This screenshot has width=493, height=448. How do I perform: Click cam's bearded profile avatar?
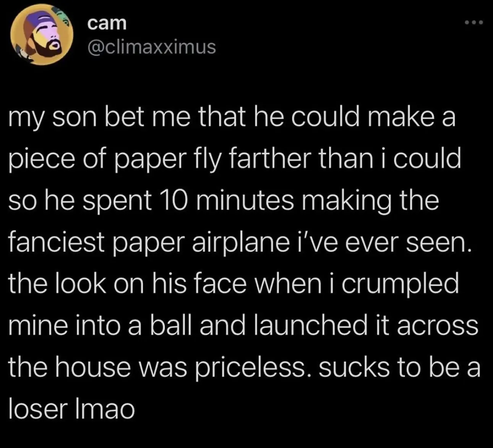pyautogui.click(x=42, y=35)
